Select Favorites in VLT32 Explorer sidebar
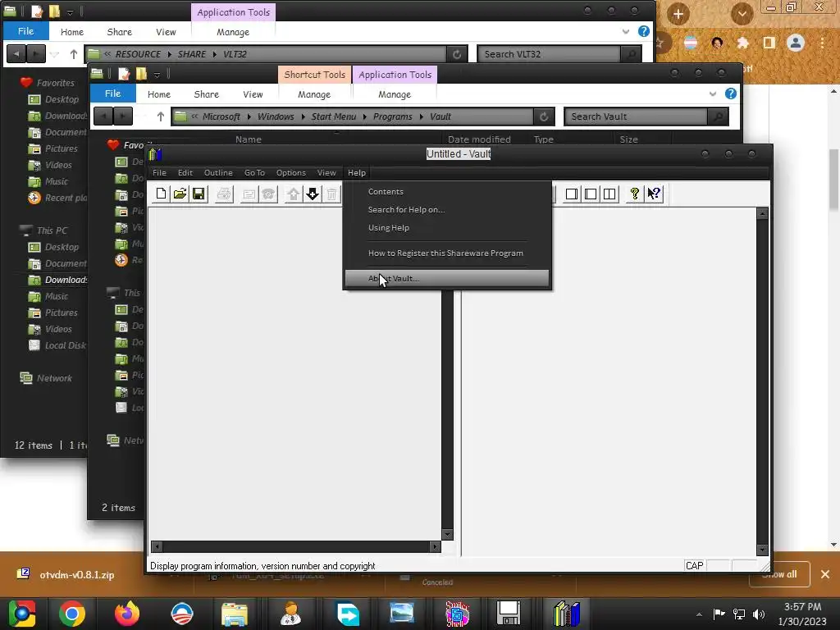The image size is (840, 630). click(55, 83)
